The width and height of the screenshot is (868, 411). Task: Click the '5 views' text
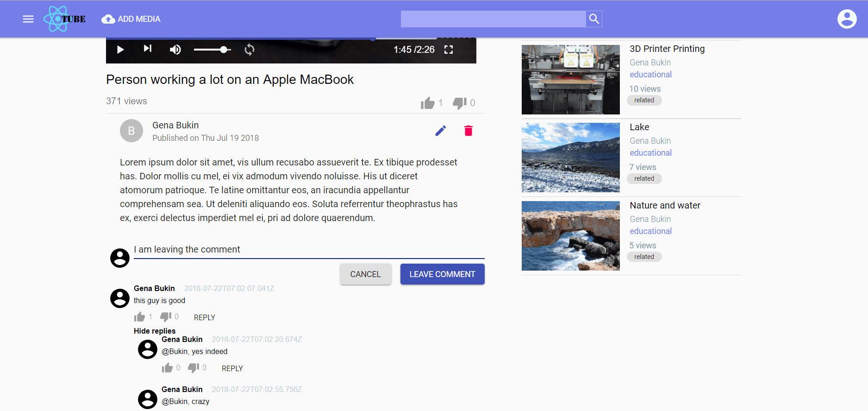[x=643, y=245]
